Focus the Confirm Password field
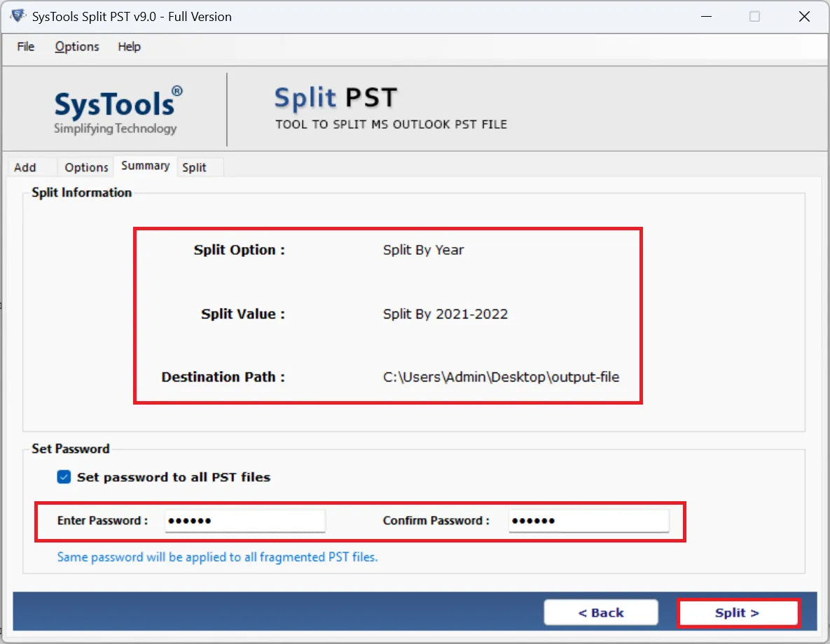830x644 pixels. [588, 521]
